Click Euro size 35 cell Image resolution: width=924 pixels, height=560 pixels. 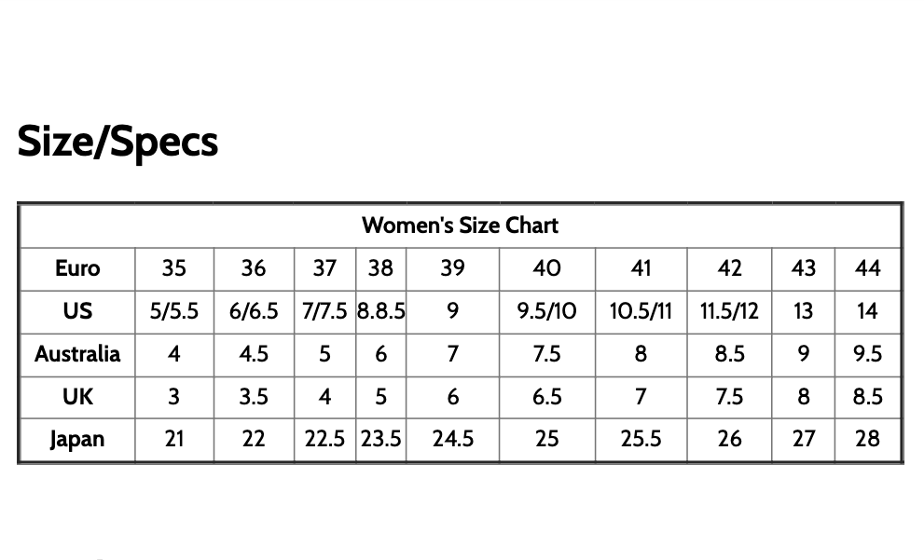[174, 268]
